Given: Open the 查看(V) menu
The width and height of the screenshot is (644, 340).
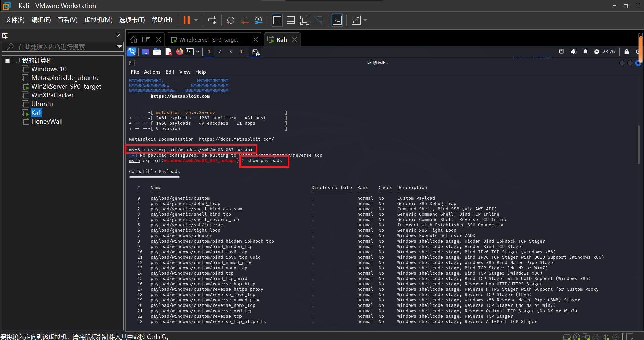Looking at the screenshot, I should click(x=67, y=20).
